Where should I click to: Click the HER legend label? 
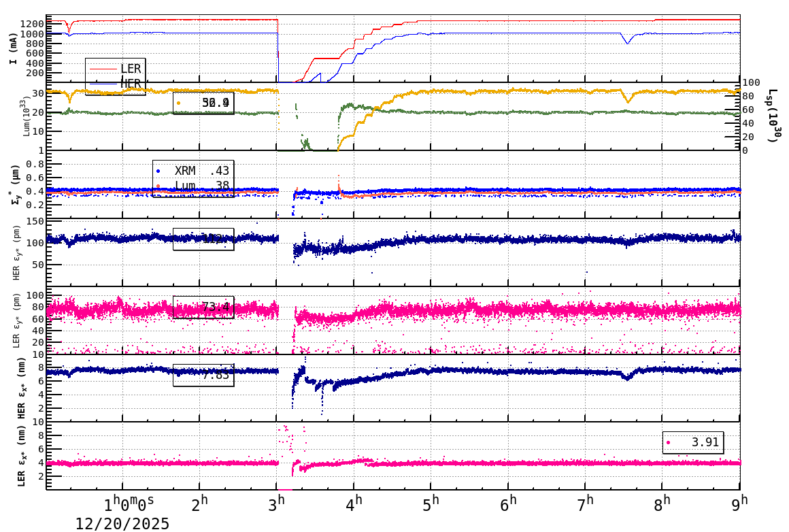click(131, 84)
